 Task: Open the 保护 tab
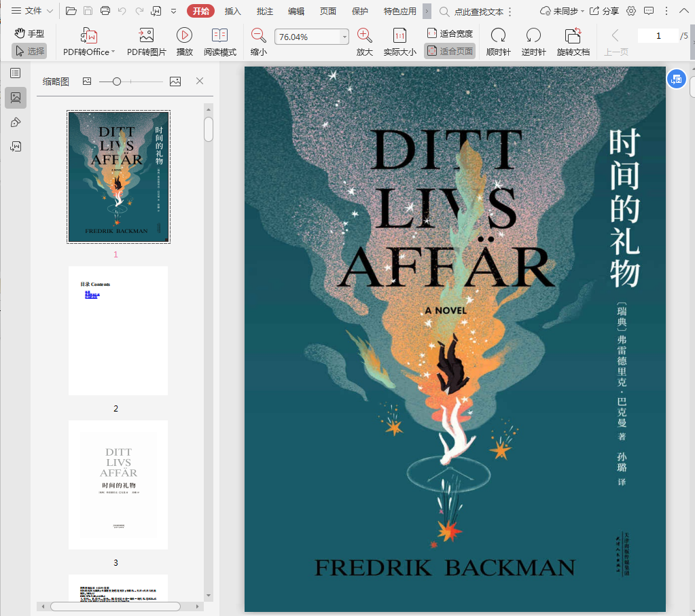tap(360, 11)
